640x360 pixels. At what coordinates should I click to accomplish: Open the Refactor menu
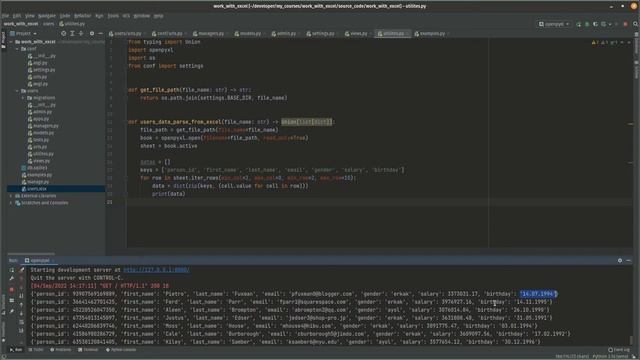[82, 16]
